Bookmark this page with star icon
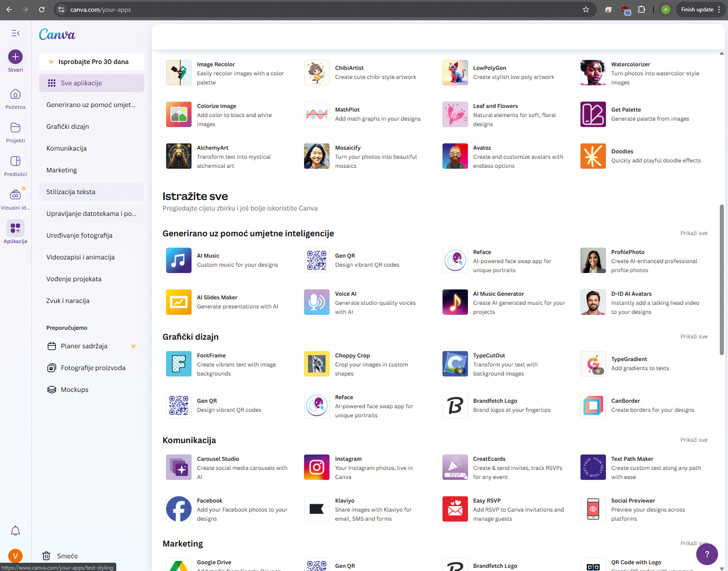This screenshot has height=571, width=728. (x=586, y=9)
